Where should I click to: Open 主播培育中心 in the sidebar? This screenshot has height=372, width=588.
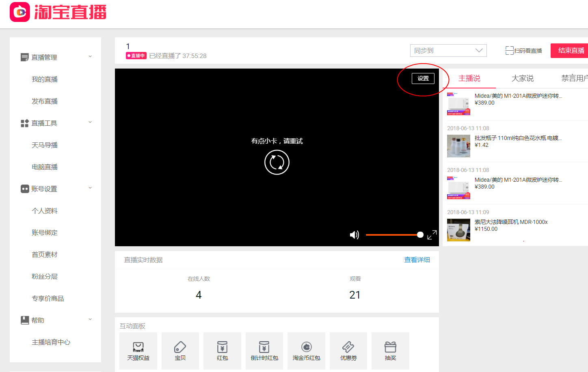pos(51,342)
